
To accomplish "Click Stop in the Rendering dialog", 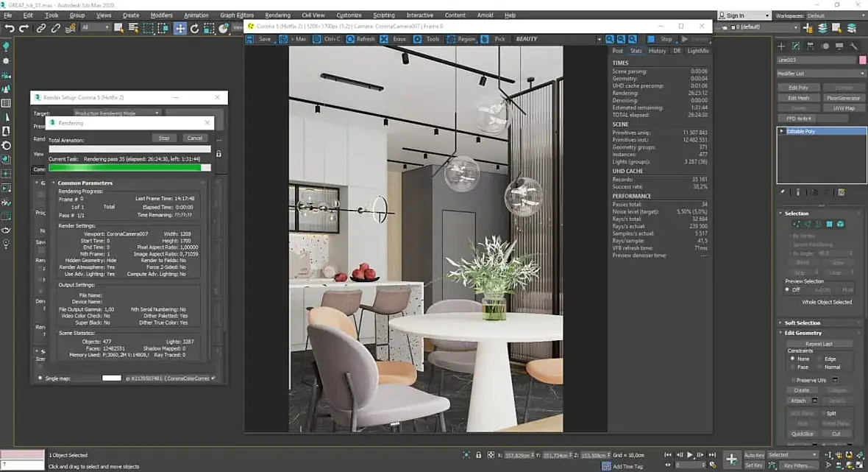I will 164,138.
